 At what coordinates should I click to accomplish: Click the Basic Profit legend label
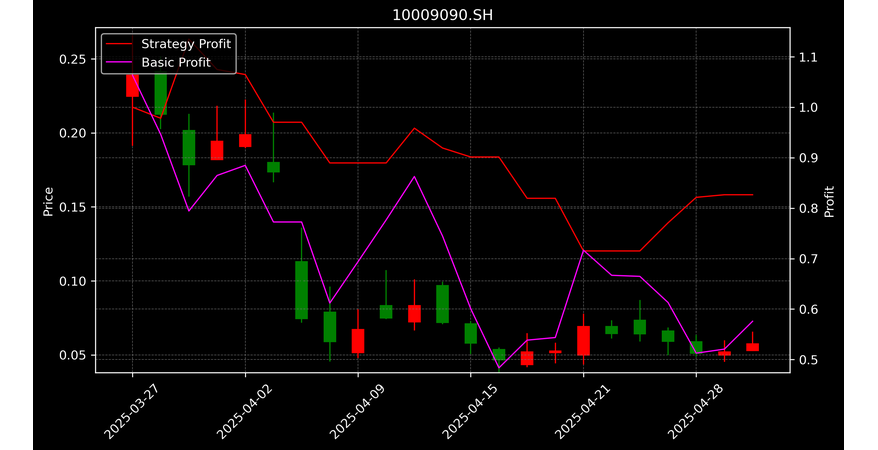(176, 62)
